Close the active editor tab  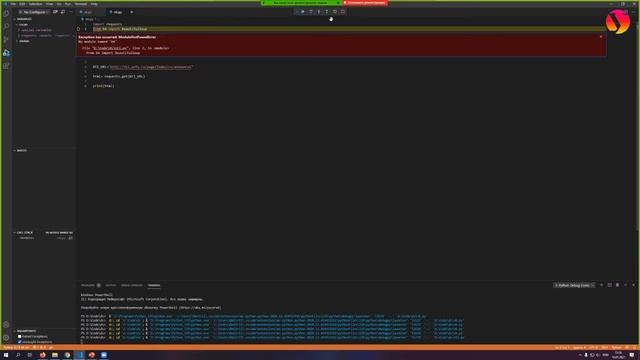pyautogui.click(x=131, y=12)
